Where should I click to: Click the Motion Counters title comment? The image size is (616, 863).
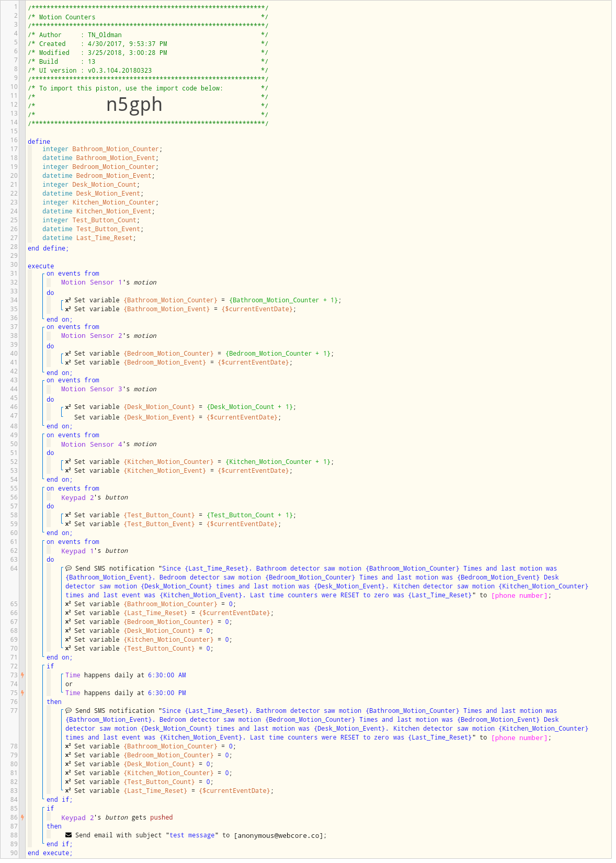click(67, 17)
